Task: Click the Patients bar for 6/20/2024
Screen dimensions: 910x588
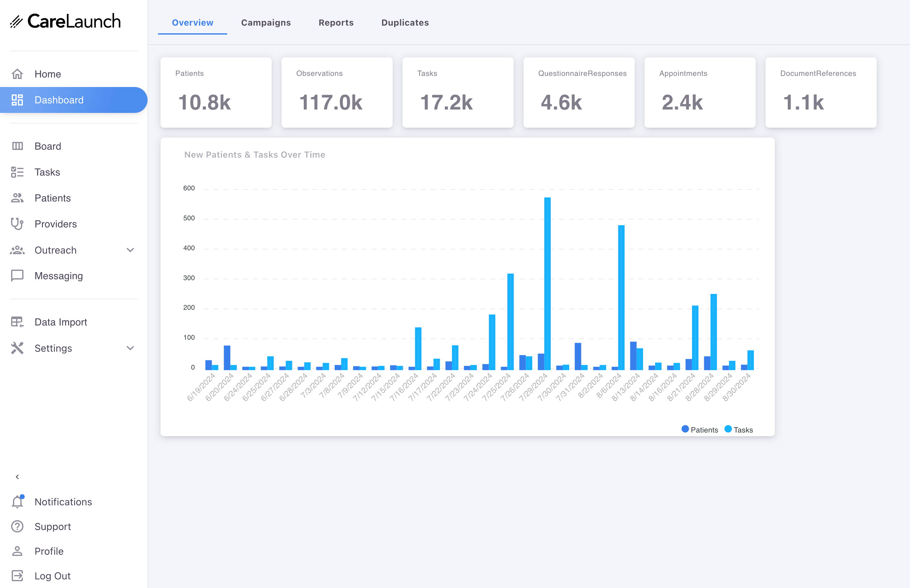Action: (227, 357)
